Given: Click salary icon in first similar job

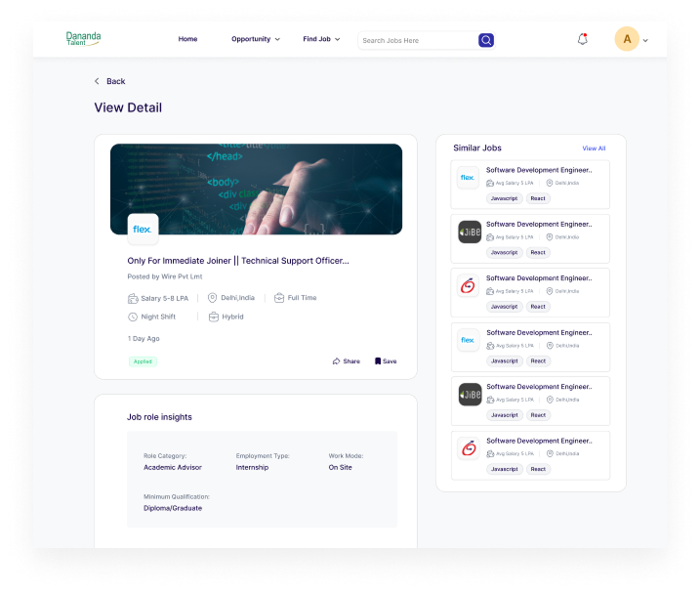Looking at the screenshot, I should pos(490,183).
